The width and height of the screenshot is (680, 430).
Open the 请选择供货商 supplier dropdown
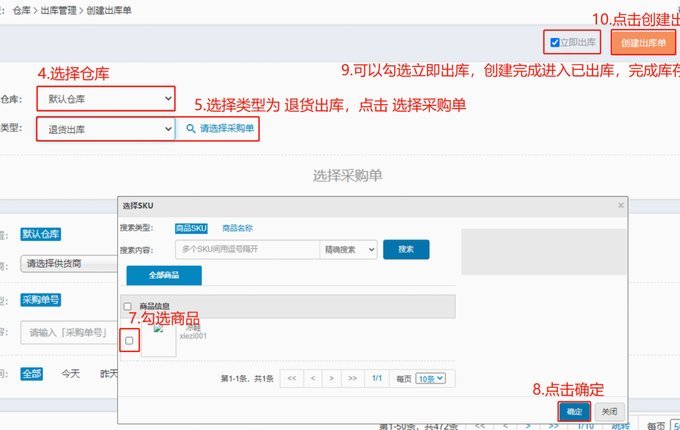pyautogui.click(x=69, y=264)
